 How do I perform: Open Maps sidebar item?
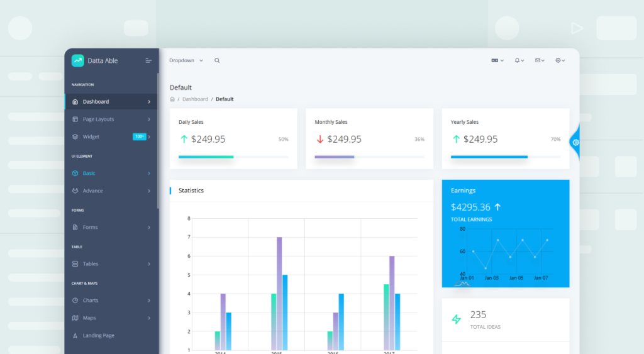(x=111, y=318)
